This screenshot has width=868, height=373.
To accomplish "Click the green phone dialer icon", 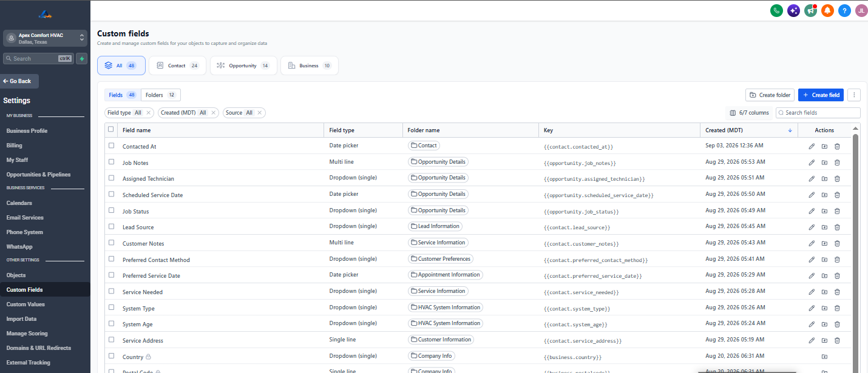I will pyautogui.click(x=776, y=10).
